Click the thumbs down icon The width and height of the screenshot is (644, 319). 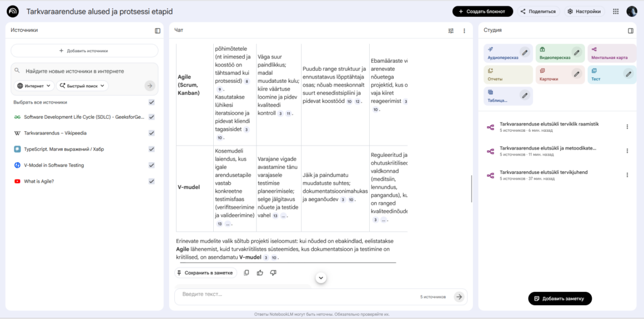[273, 273]
